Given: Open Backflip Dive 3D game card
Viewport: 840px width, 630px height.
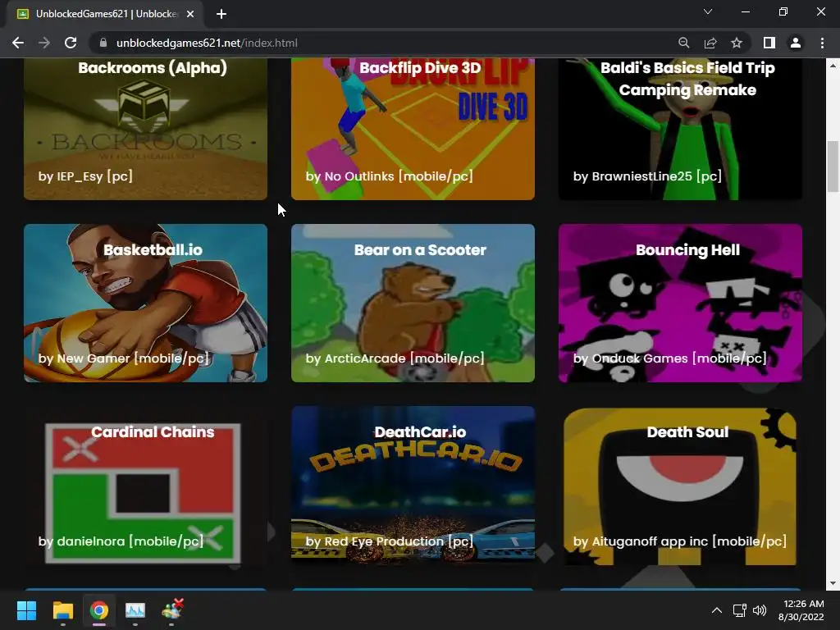Looking at the screenshot, I should 413,129.
